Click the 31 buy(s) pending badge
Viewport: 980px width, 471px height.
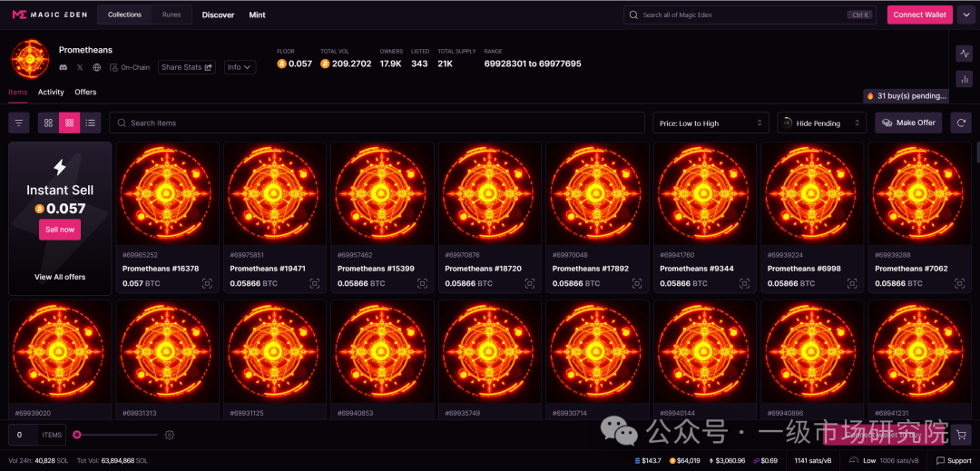point(906,96)
